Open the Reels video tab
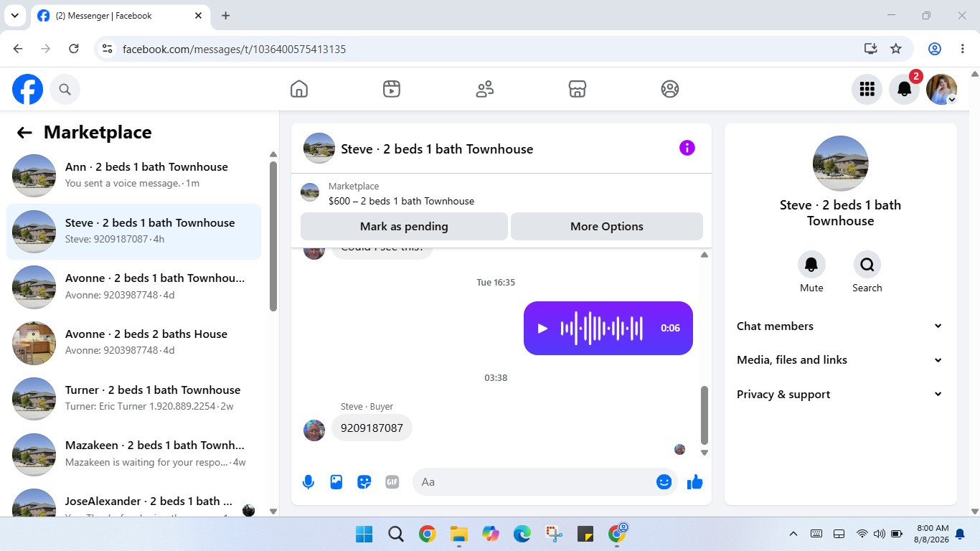 coord(392,89)
